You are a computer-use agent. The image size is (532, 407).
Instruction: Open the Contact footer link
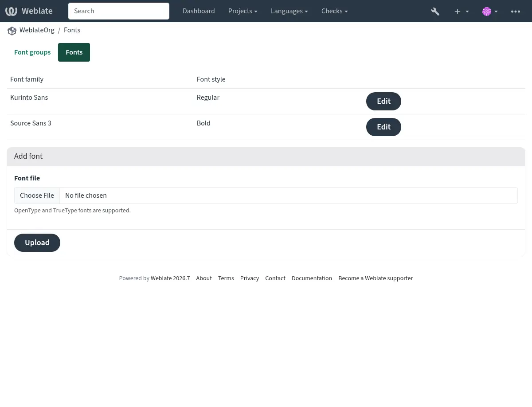(x=275, y=278)
